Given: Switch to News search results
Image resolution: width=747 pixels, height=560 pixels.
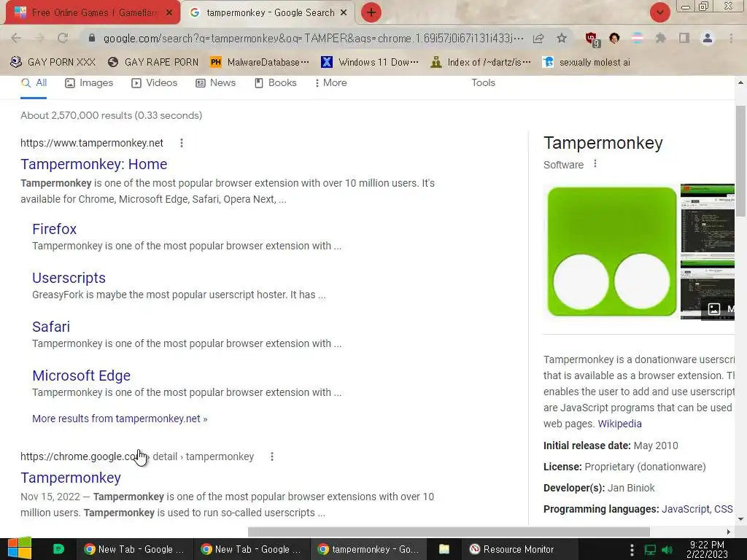Looking at the screenshot, I should point(216,83).
